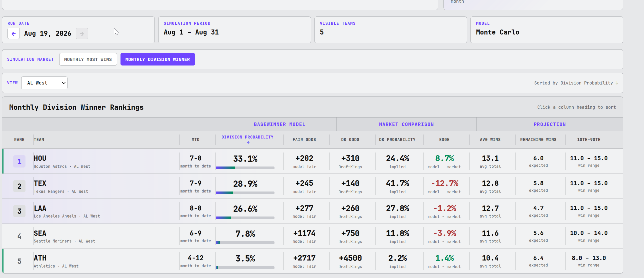Sort by Avg Wins column

[490, 139]
